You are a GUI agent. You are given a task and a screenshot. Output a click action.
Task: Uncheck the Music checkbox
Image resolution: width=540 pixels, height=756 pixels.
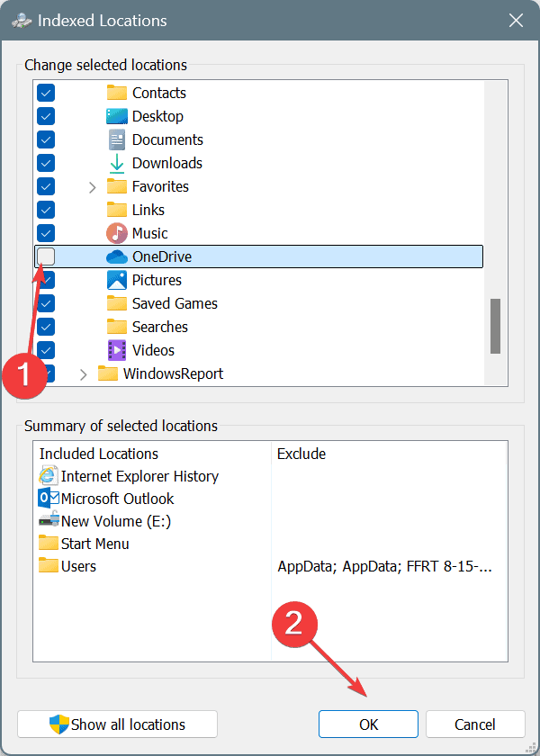(x=46, y=233)
